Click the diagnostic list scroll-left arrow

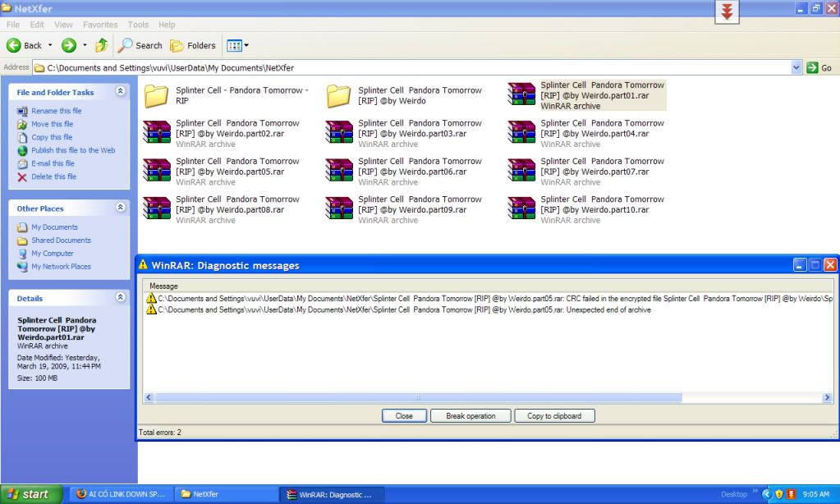click(149, 397)
